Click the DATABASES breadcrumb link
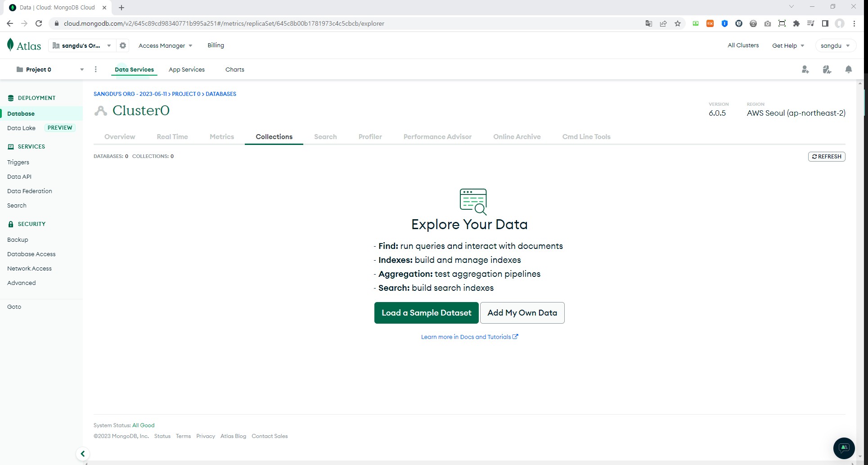Screen dimensions: 868x465 pos(221,94)
